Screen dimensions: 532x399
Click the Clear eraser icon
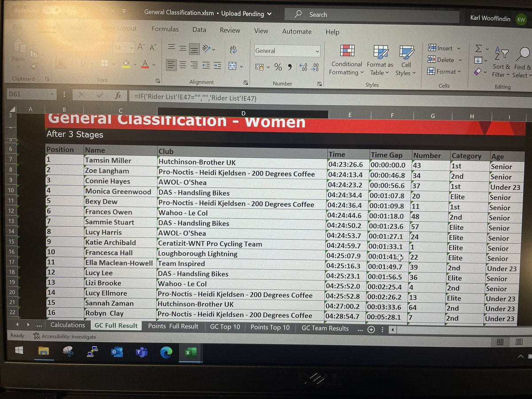click(x=477, y=71)
